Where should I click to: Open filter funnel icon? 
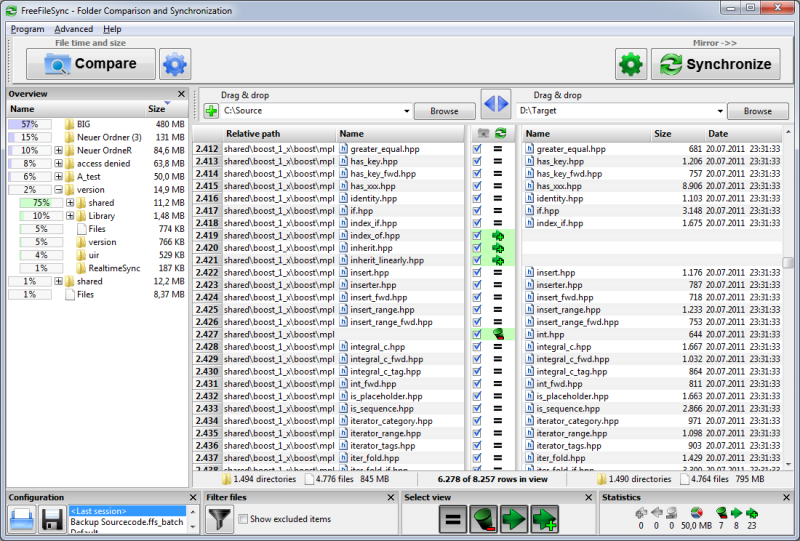(x=220, y=520)
